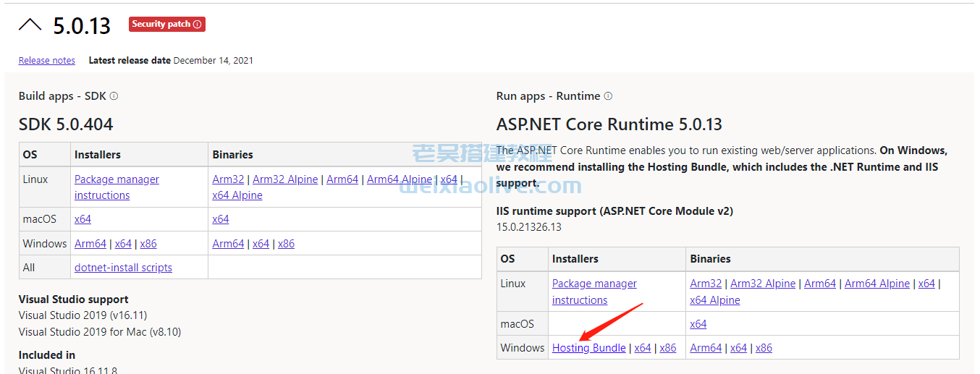Download Runtime Windows Arm64 binary
Viewport: 980px width, 374px height.
click(x=706, y=348)
